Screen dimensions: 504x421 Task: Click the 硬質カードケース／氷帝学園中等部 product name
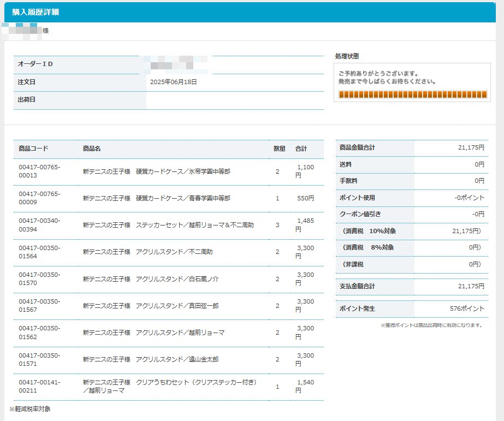(157, 171)
